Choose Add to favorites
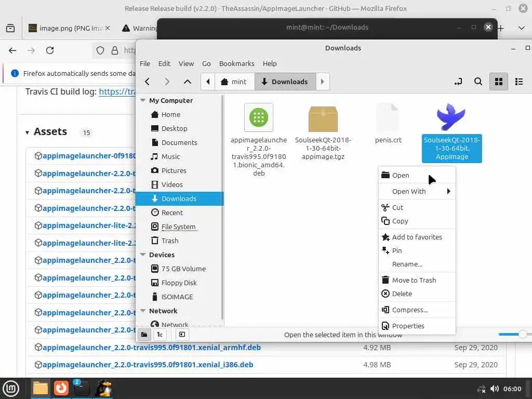Screen dimensions: 532x399 coord(417,237)
